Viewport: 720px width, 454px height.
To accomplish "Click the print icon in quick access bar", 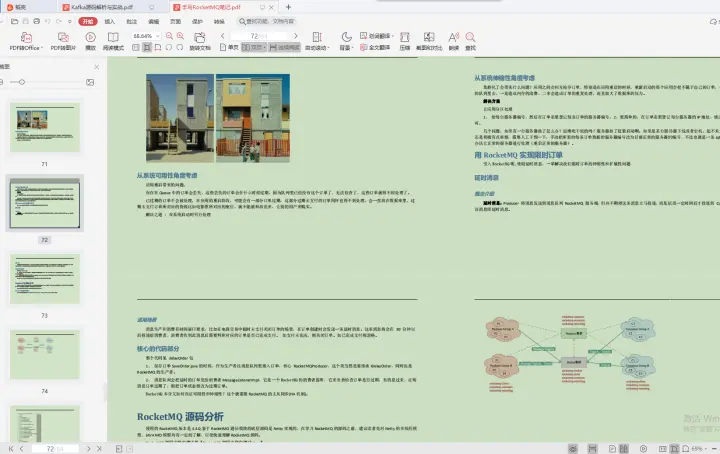I will coord(37,21).
